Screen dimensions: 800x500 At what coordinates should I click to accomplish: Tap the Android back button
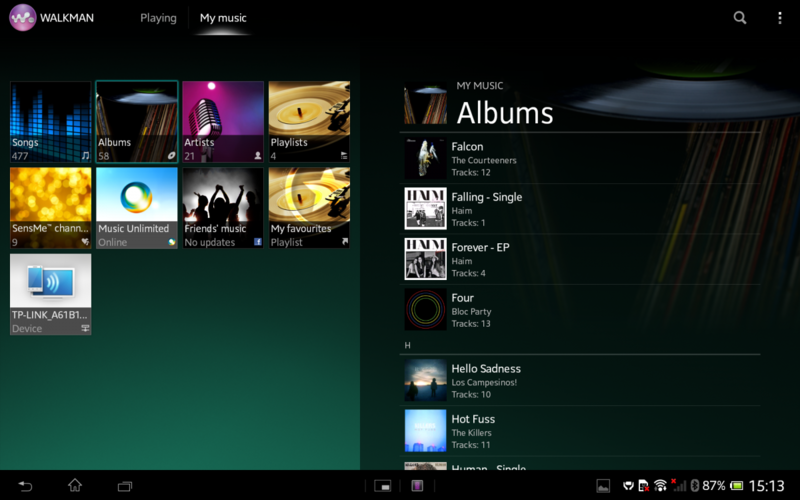pyautogui.click(x=25, y=486)
